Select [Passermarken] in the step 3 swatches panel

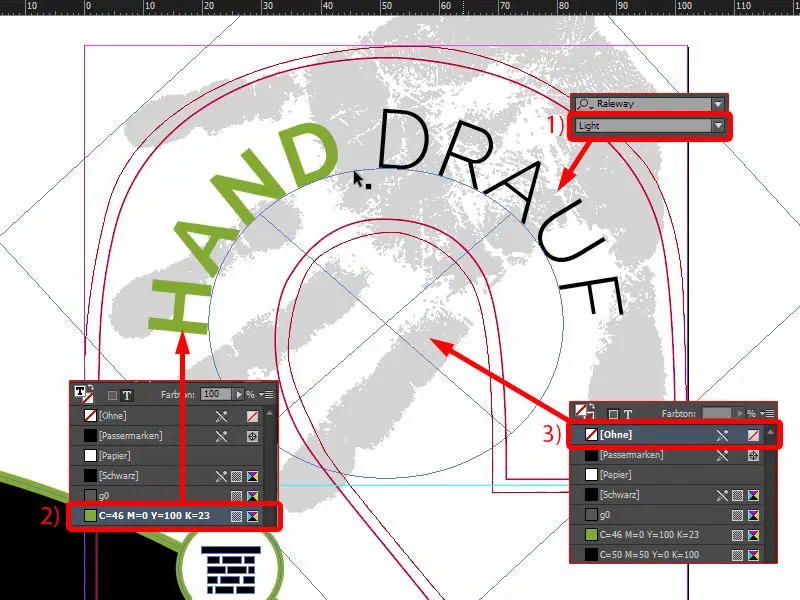click(x=667, y=455)
